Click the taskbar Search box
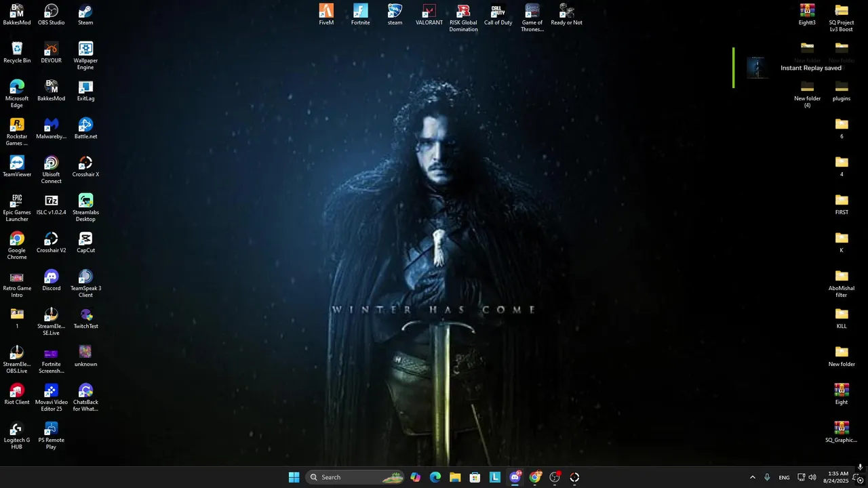868x488 pixels. coord(355,477)
